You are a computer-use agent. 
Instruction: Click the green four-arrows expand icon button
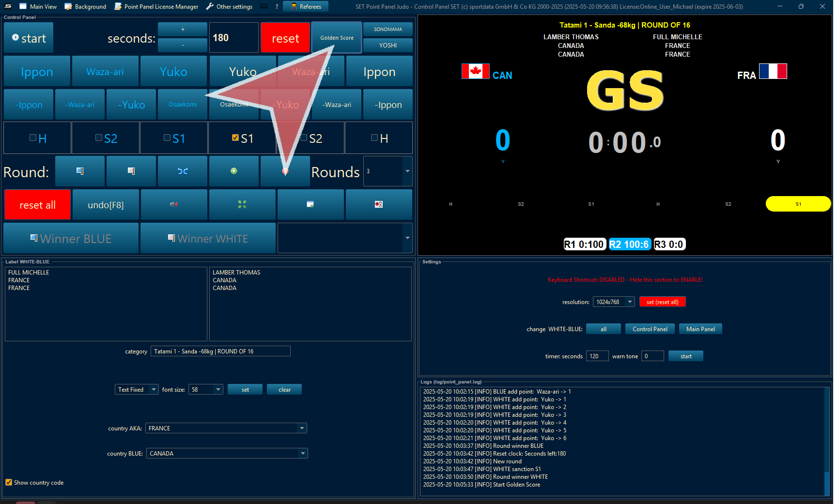242,204
